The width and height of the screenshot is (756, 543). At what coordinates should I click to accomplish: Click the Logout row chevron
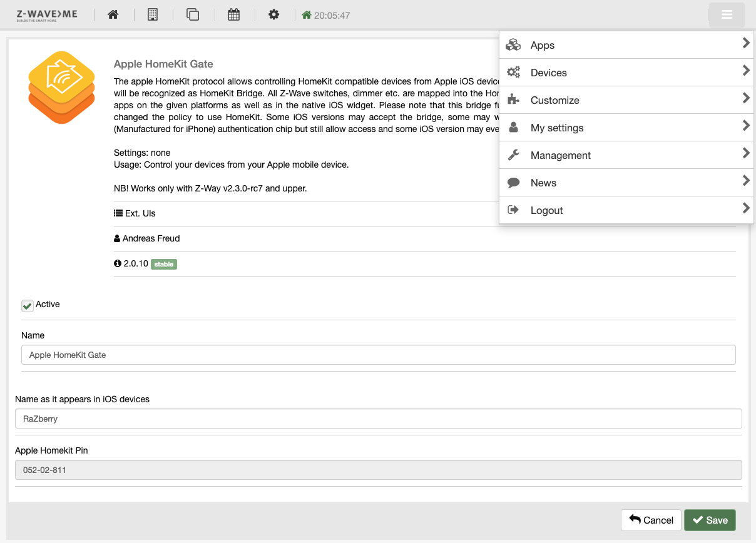point(746,208)
